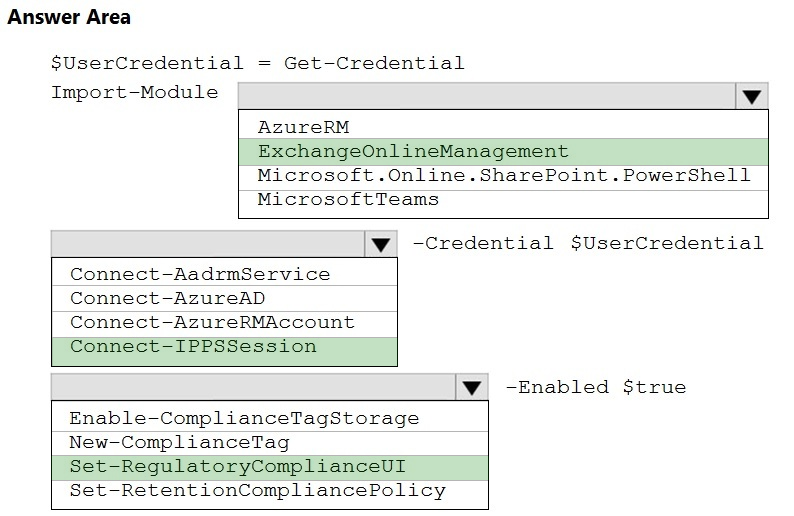The width and height of the screenshot is (794, 516).
Task: Open the -Credential cmdlet dropdown arrow
Action: tap(381, 245)
